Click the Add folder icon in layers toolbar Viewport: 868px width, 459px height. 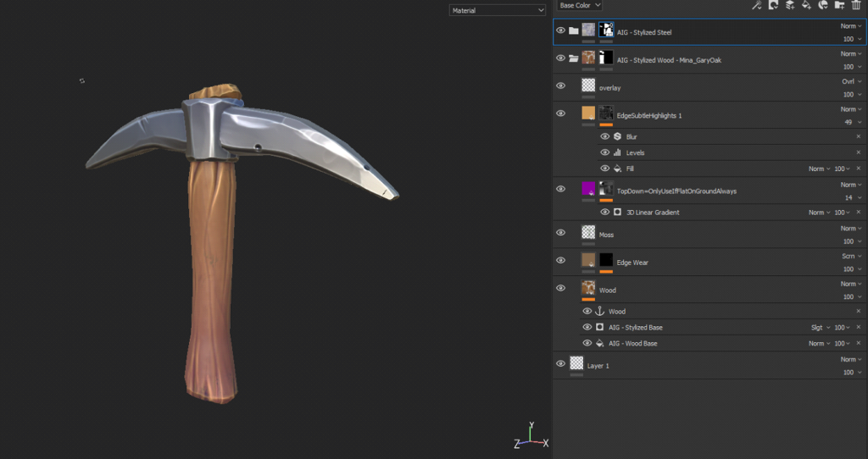click(840, 6)
